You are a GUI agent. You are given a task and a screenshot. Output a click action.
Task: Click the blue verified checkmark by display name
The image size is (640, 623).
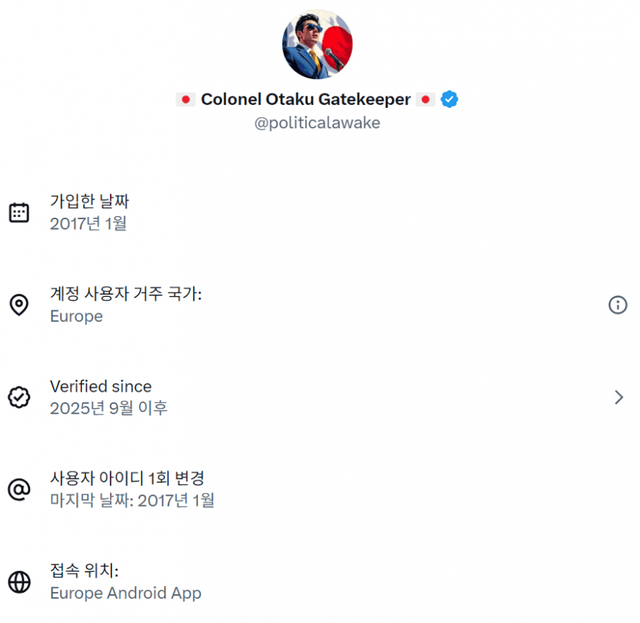pos(450,99)
